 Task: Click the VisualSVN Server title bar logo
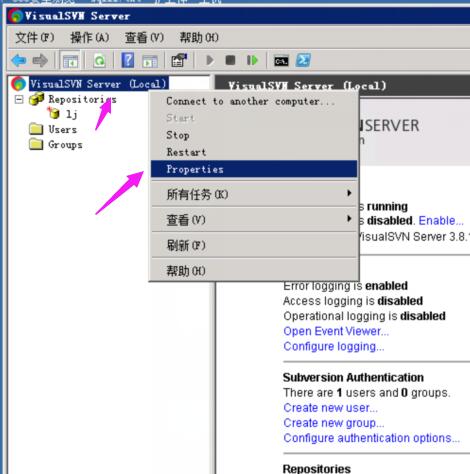point(16,16)
